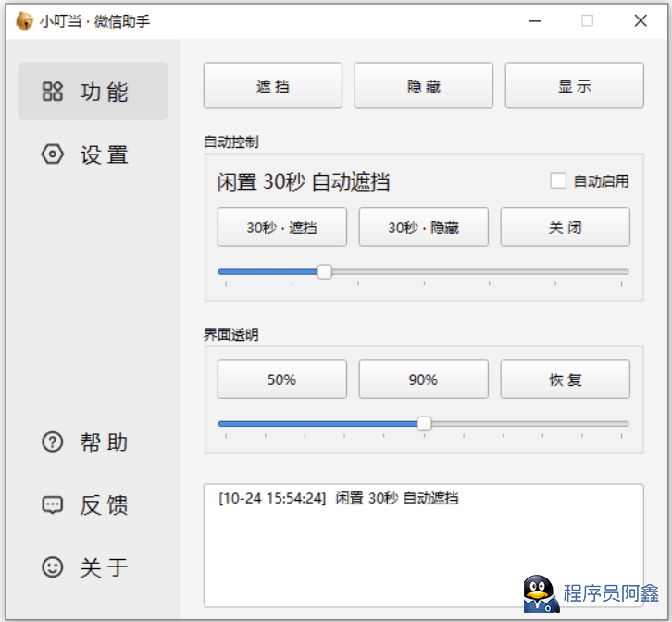Select the 30秒 · 遮挡 preset button
The image size is (672, 622).
(x=281, y=228)
